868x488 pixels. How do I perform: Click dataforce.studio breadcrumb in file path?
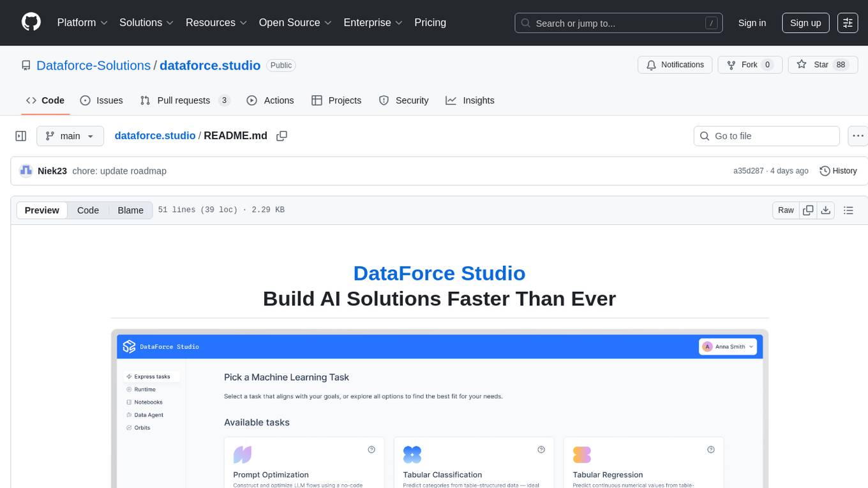(155, 135)
